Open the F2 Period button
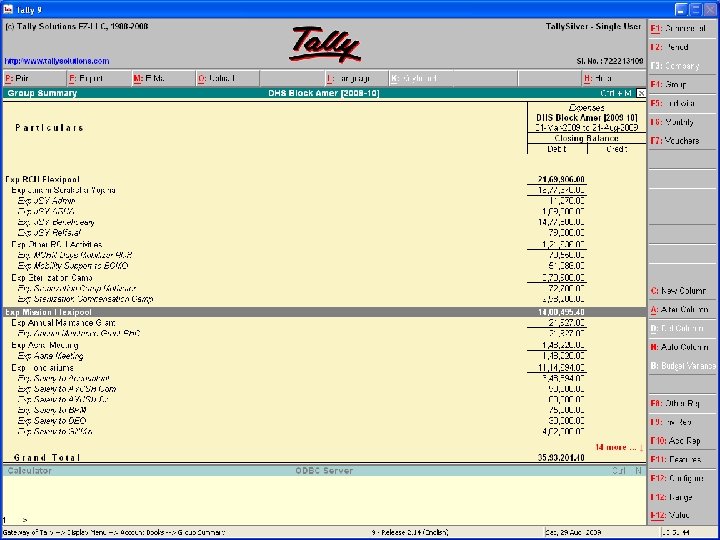The height and width of the screenshot is (540, 720). (x=682, y=47)
